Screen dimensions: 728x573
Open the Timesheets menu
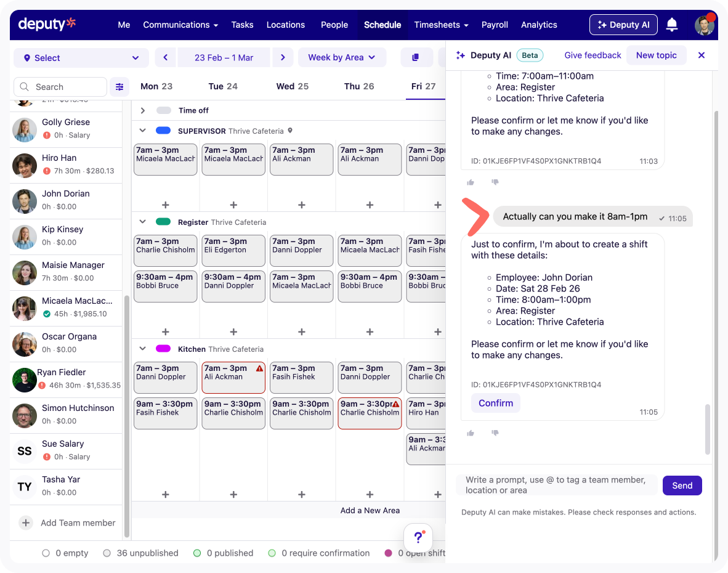coord(441,25)
